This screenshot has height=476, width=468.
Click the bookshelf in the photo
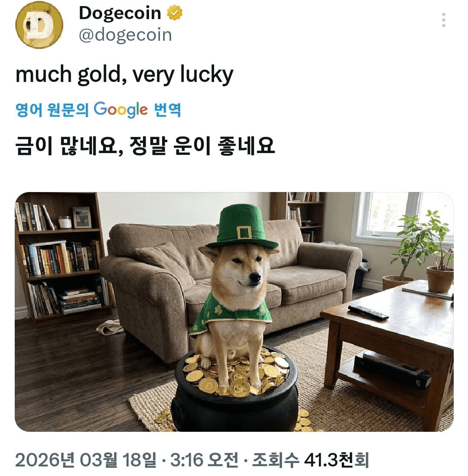click(62, 258)
